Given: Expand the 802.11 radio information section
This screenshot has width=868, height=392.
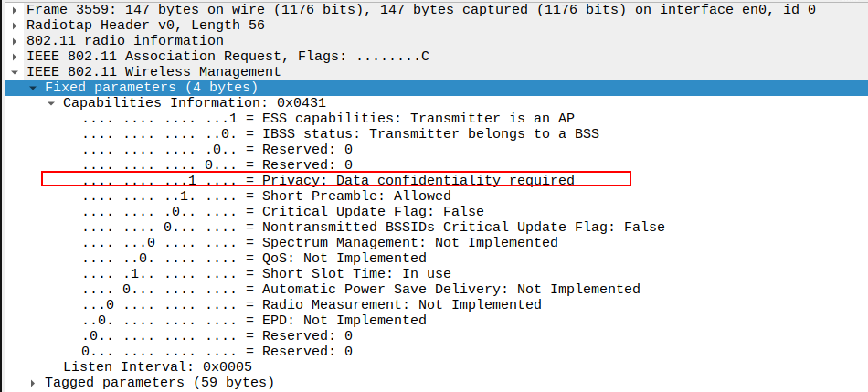Looking at the screenshot, I should pyautogui.click(x=16, y=41).
